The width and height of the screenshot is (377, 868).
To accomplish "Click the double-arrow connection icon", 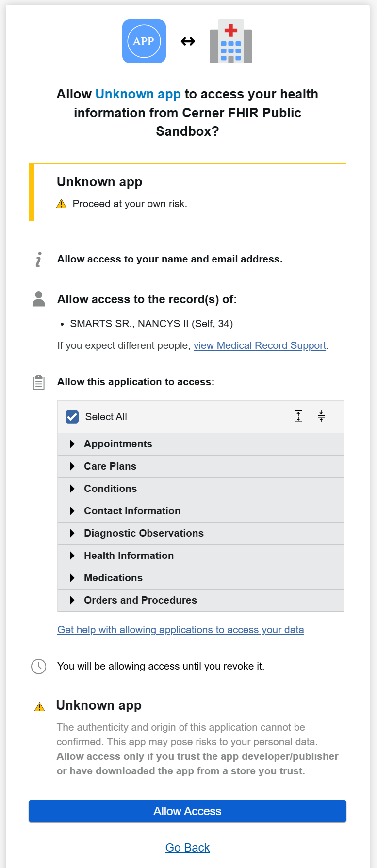I will (188, 41).
